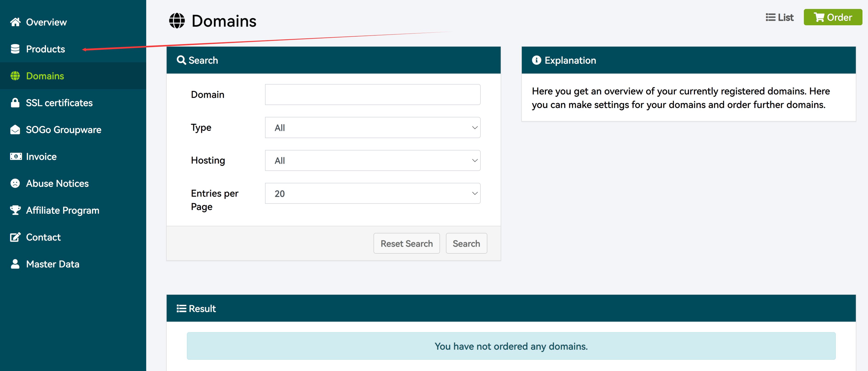868x371 pixels.
Task: Focus the Domain search field
Action: [373, 95]
